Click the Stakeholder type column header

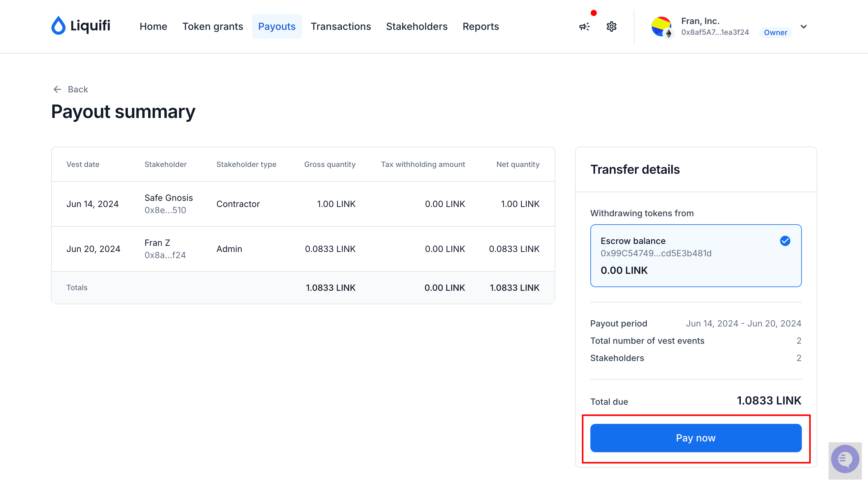pos(246,164)
